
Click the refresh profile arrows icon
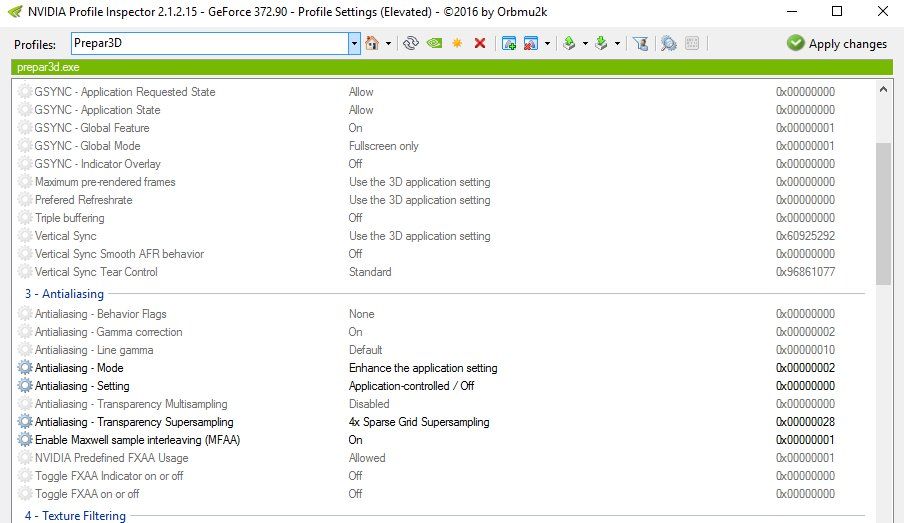tap(410, 43)
